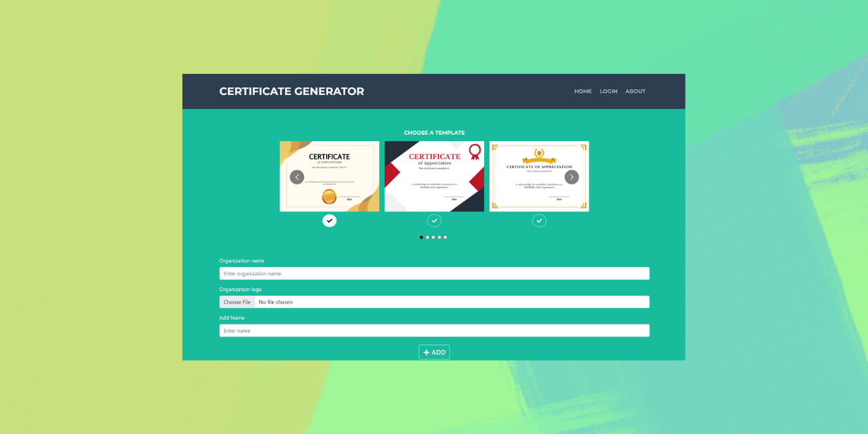Open the About navigation link
Viewport: 868px width, 434px height.
click(635, 92)
